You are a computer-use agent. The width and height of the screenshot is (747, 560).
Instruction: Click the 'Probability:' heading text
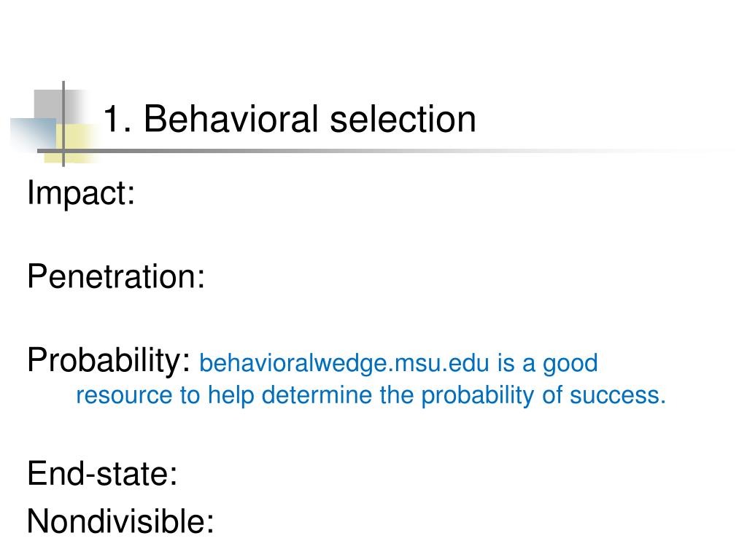(x=109, y=360)
